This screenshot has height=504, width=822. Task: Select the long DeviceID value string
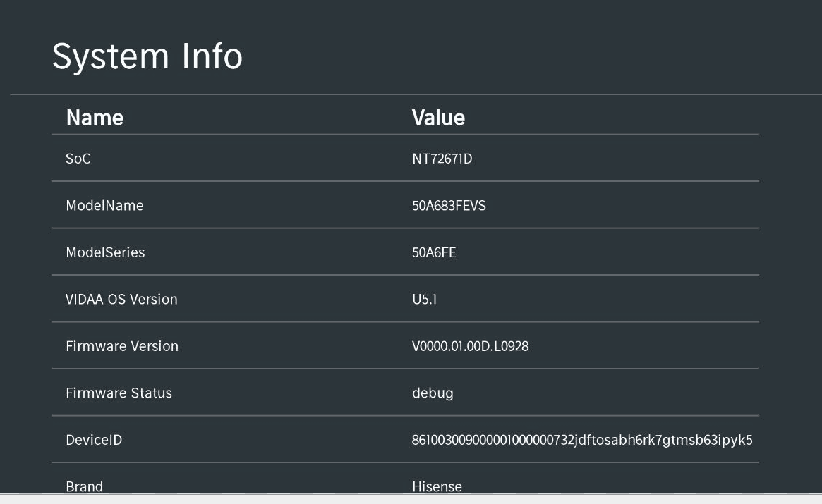pos(582,440)
